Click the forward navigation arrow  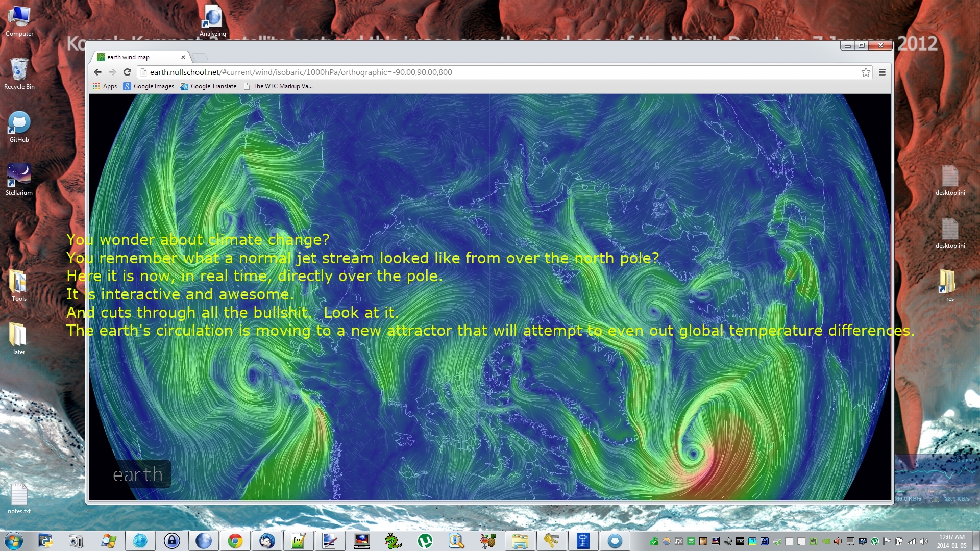(x=112, y=72)
